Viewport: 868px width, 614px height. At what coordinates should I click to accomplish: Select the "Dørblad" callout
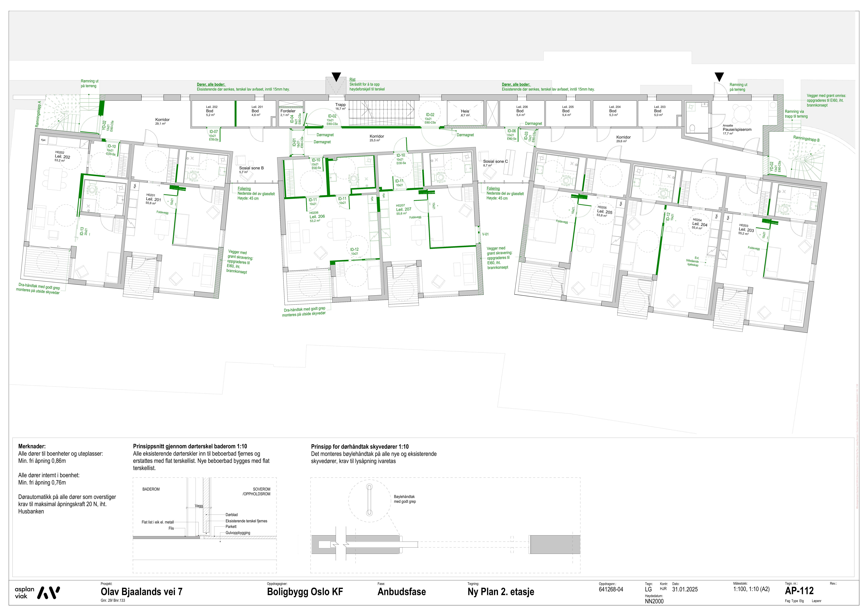point(232,515)
